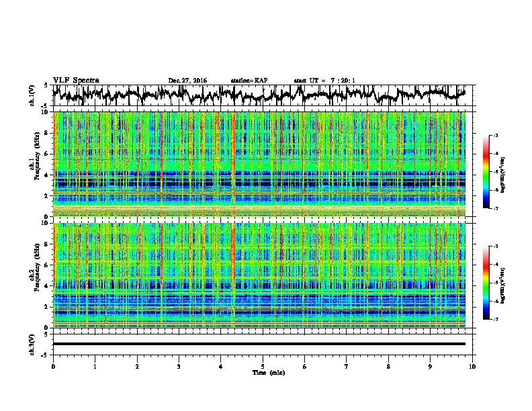Click time axis tick label "1"
This screenshot has height=411, width=532.
pos(95,367)
